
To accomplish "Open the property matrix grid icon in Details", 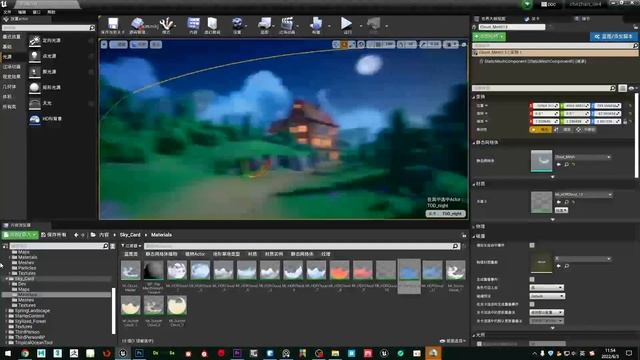I will [x=622, y=88].
